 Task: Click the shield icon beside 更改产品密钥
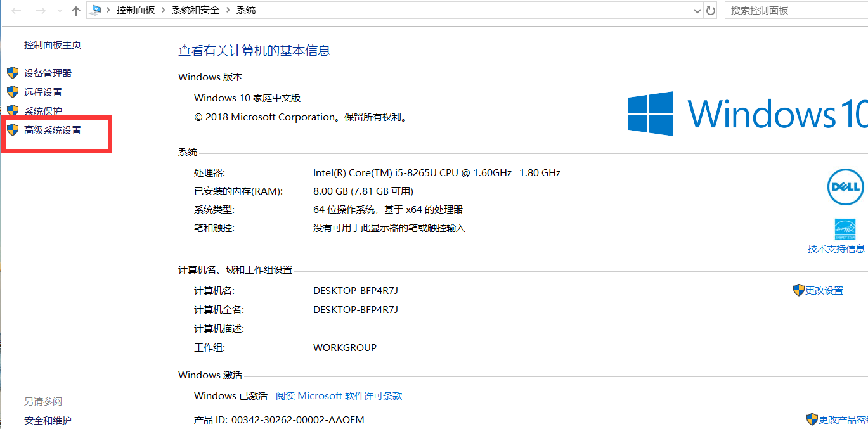coord(812,419)
